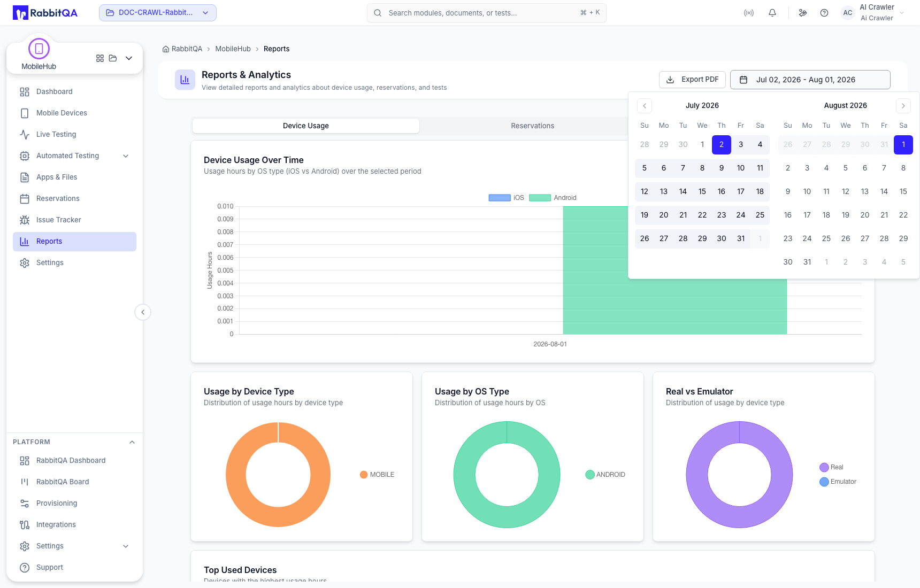Collapse the sidebar with arrow button
The width and height of the screenshot is (920, 588).
click(x=143, y=312)
